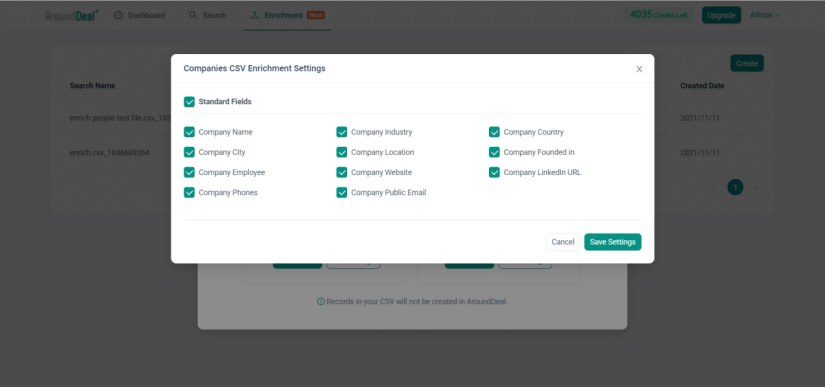This screenshot has width=825, height=387.
Task: Toggle the Company Founded in checkbox
Action: tap(494, 152)
